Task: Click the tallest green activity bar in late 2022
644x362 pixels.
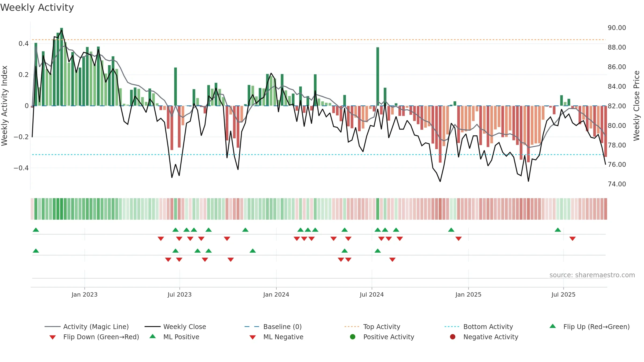Action: (x=61, y=67)
